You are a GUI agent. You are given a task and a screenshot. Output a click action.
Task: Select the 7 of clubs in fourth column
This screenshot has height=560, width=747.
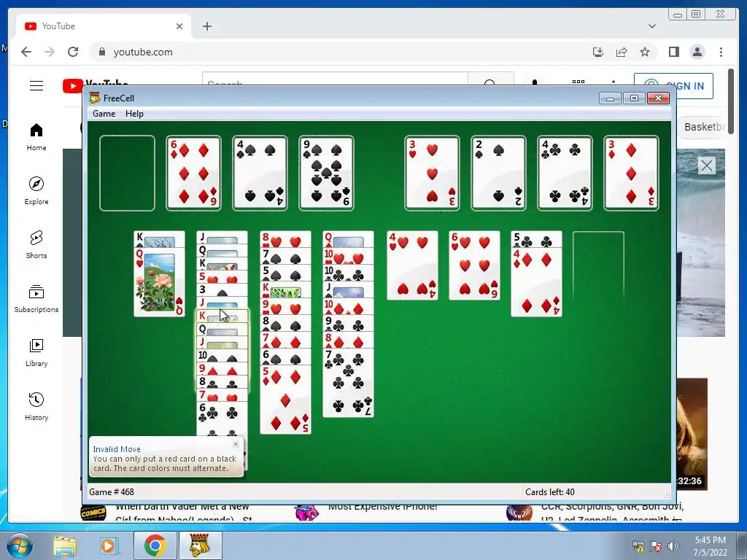pyautogui.click(x=348, y=382)
